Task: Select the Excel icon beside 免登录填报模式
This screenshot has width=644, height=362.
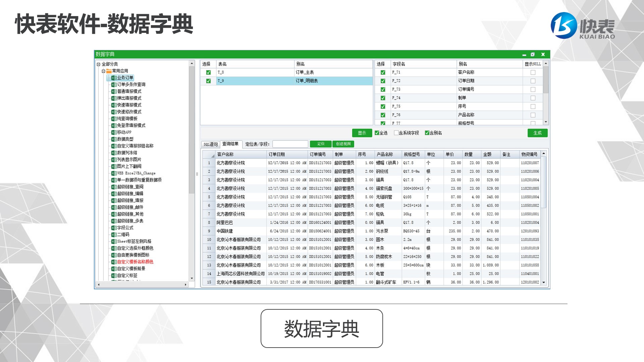Action: point(114,125)
